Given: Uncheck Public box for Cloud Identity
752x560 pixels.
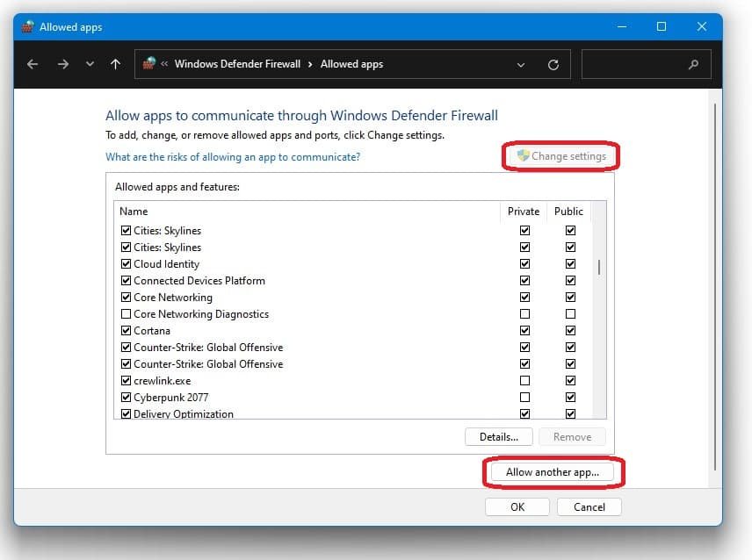Looking at the screenshot, I should [x=570, y=264].
